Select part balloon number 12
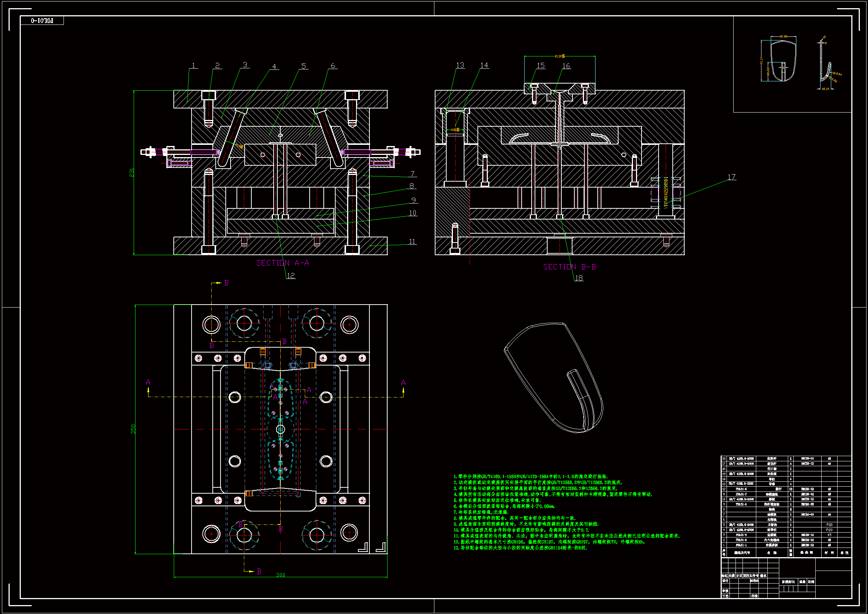The image size is (868, 614). (290, 275)
